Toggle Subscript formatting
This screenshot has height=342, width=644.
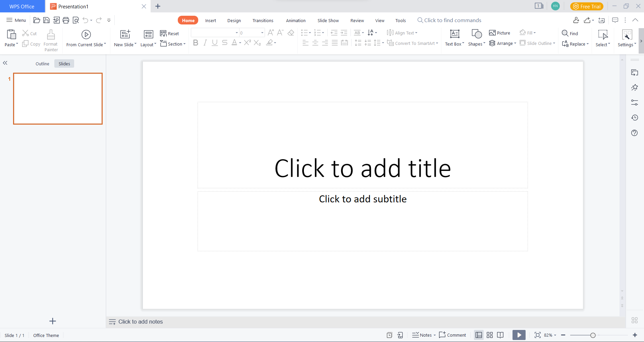coord(257,43)
